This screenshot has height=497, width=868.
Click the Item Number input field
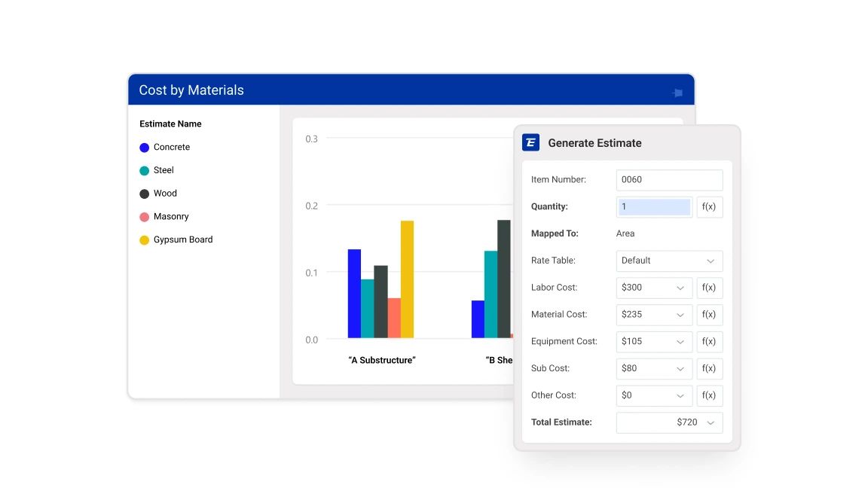(x=669, y=180)
